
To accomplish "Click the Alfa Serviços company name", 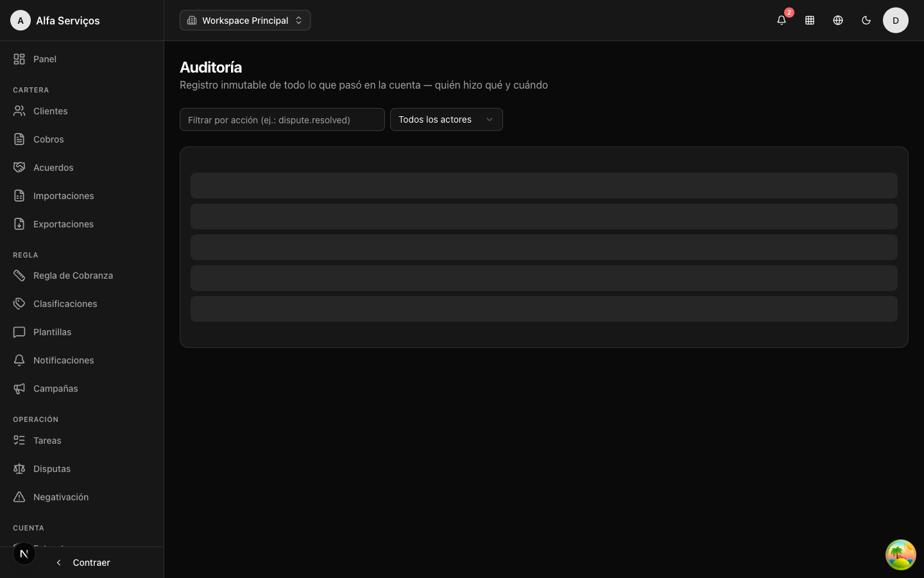I will click(68, 21).
